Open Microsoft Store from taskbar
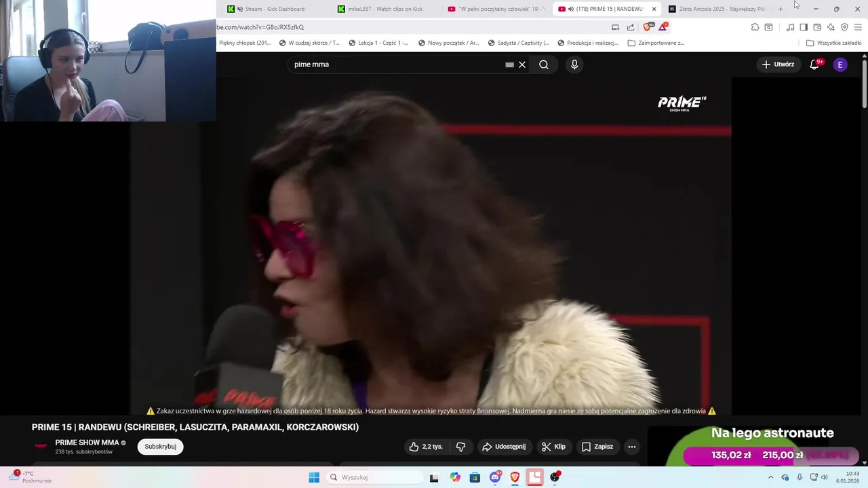This screenshot has height=488, width=868. [x=475, y=477]
